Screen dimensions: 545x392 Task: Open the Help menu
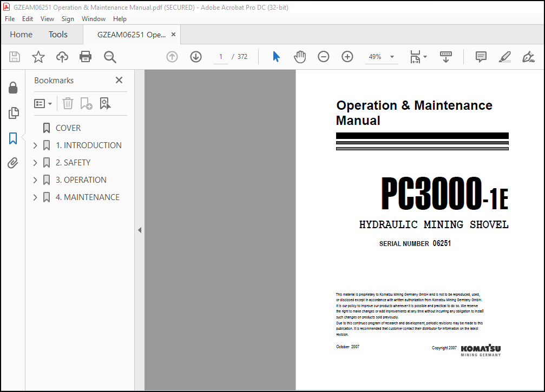[x=120, y=19]
